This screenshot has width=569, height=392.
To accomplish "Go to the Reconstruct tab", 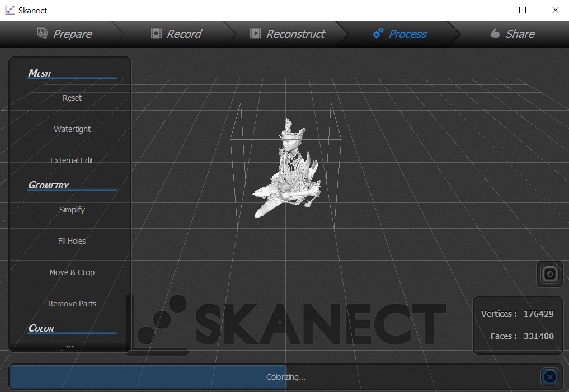I will 288,34.
